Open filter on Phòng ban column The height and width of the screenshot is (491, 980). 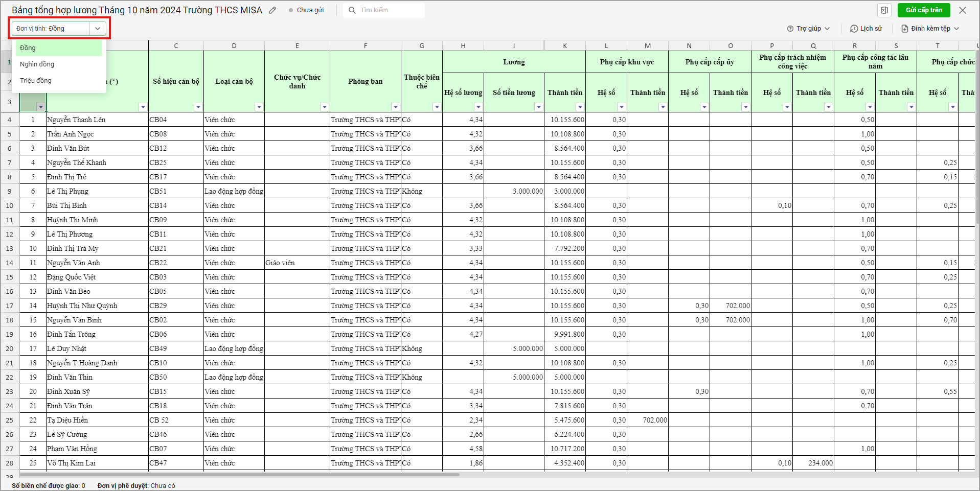coord(395,107)
